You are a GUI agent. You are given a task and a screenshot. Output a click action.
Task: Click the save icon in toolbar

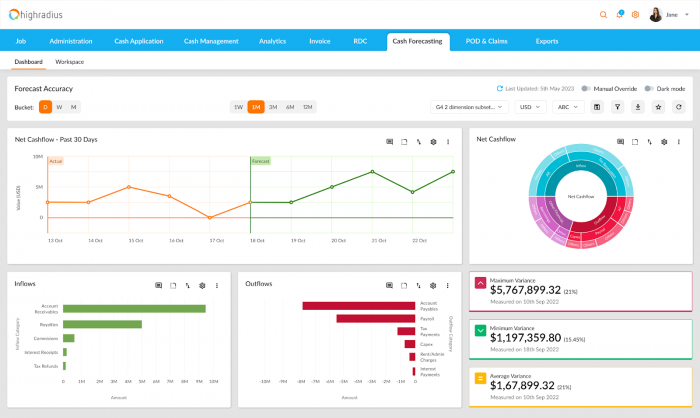(597, 106)
